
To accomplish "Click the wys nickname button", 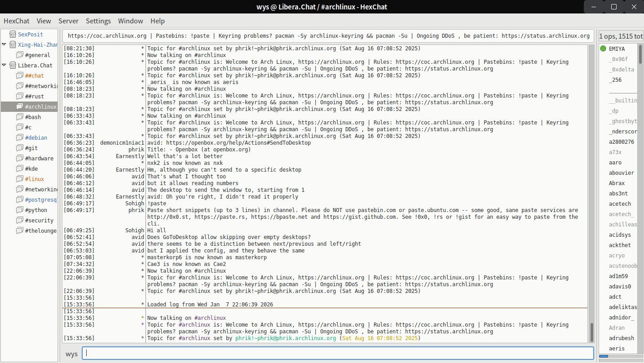I will (x=71, y=354).
